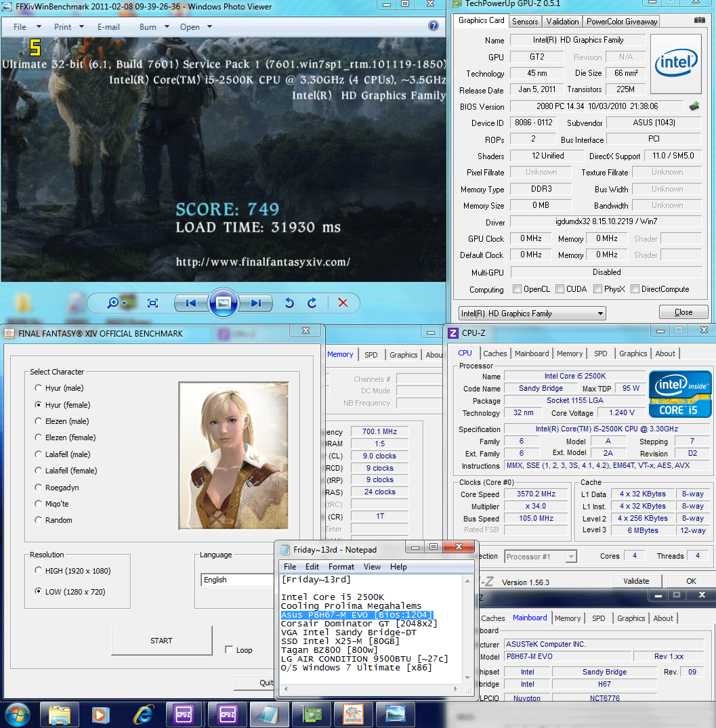This screenshot has height=728, width=716.
Task: Click OK in the CPU-Z window
Action: (691, 581)
